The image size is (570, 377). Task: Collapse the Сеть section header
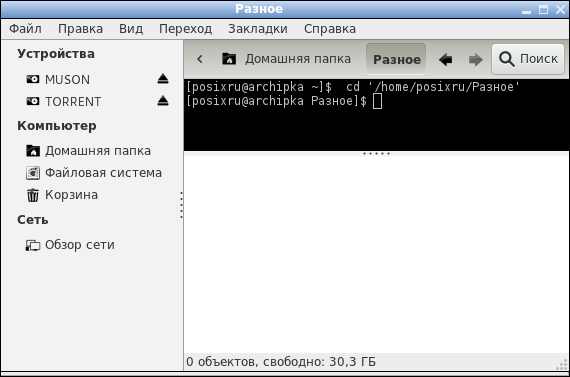tap(33, 220)
